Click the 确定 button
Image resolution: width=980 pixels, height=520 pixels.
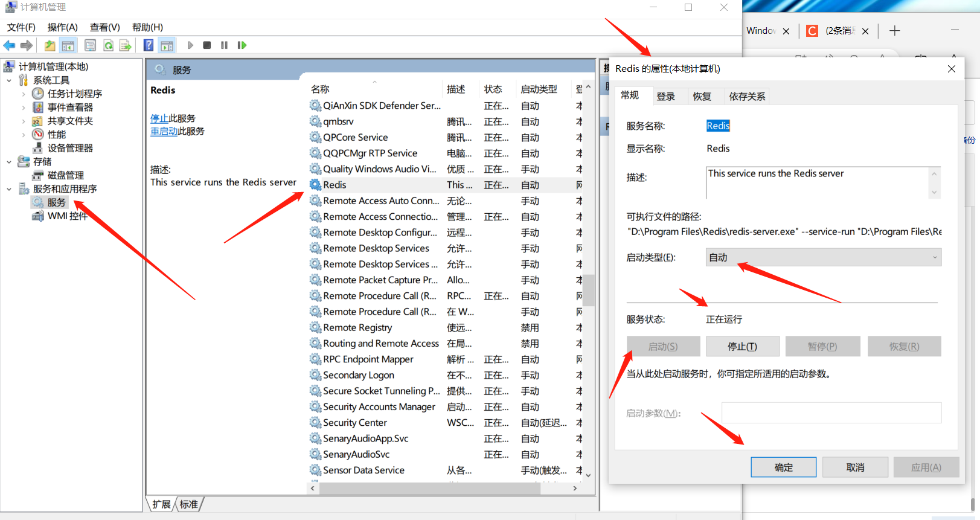[x=784, y=467]
